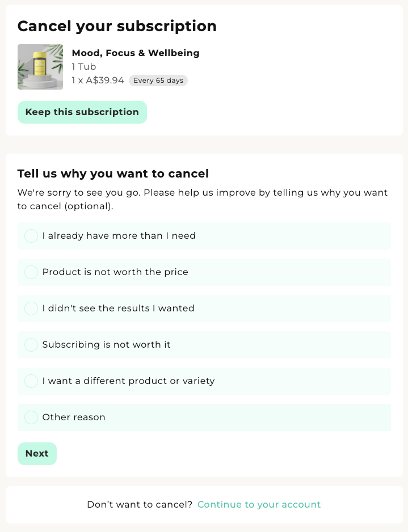Select the "I already have more than I need" radio button
Viewport: 408px width, 532px height.
tap(31, 236)
